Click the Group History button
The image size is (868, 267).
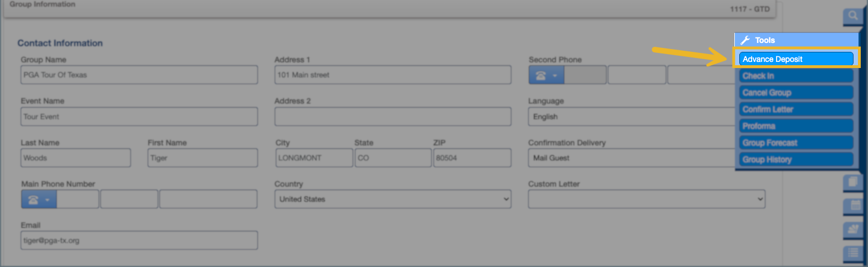[x=797, y=159]
